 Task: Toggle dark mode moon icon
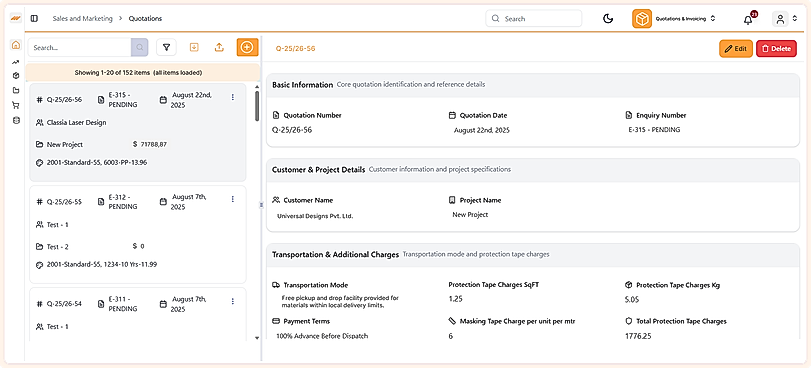click(x=608, y=19)
